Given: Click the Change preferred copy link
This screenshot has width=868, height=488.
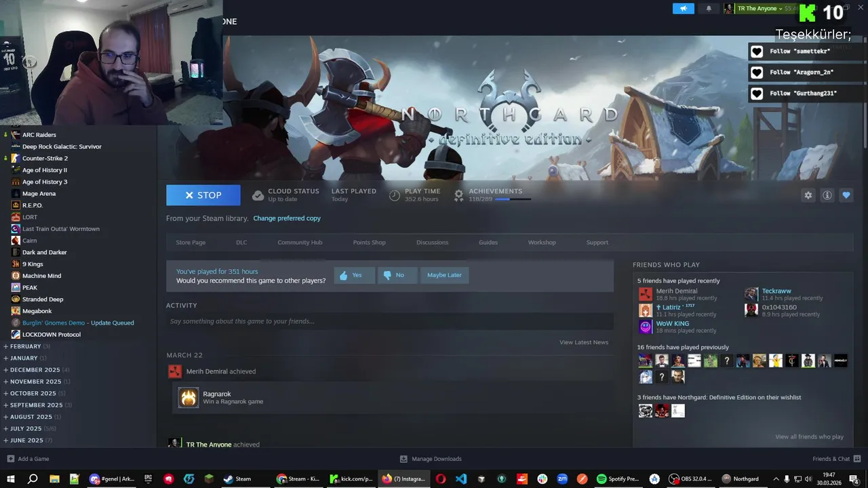Looking at the screenshot, I should pyautogui.click(x=287, y=218).
